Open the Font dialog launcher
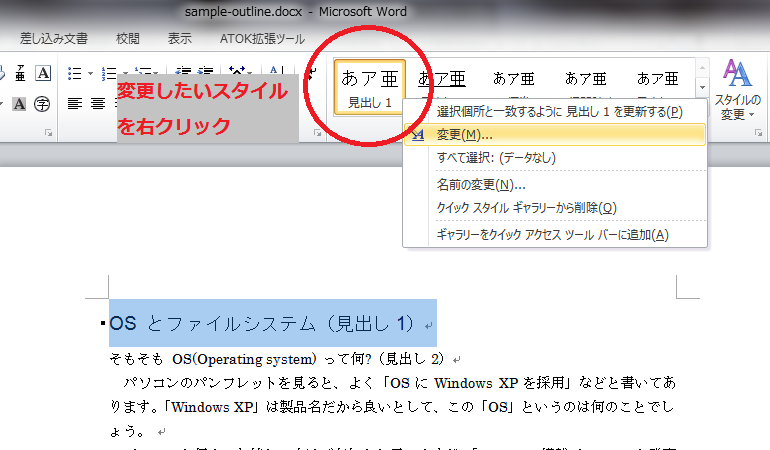 point(48,133)
